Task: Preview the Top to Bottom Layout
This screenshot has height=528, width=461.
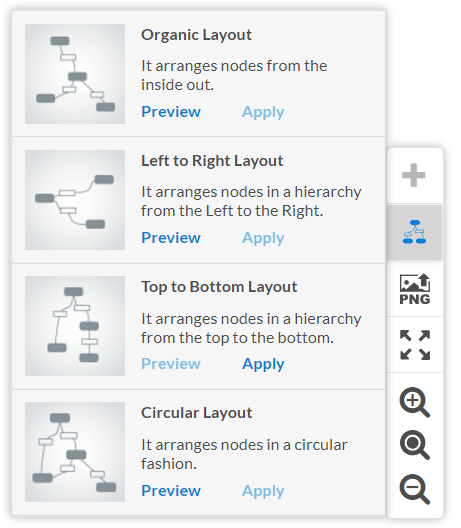Action: click(171, 364)
